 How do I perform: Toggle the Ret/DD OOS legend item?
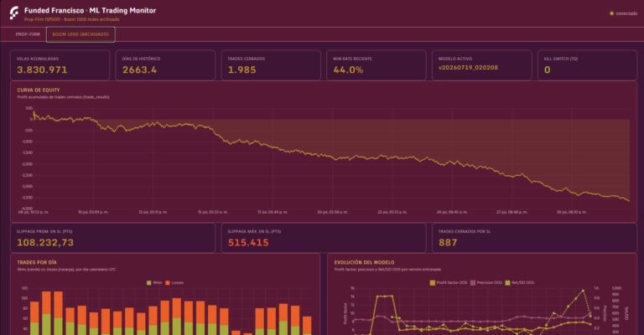[520, 283]
